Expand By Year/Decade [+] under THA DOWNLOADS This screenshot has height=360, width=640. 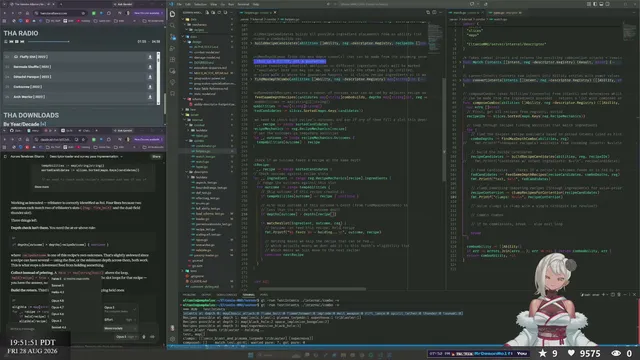tap(25, 124)
